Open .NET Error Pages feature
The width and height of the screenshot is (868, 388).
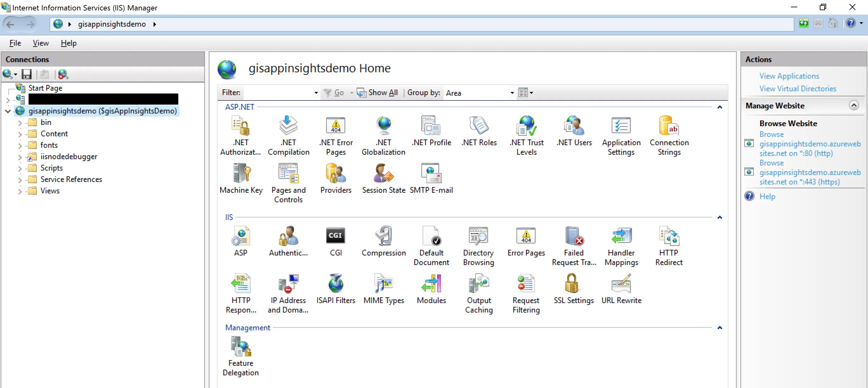click(336, 136)
